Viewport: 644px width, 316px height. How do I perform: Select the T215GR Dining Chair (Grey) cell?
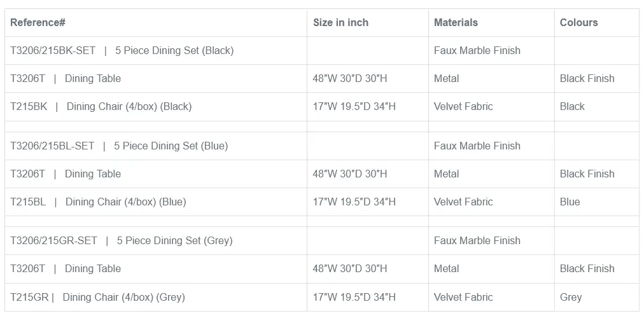pos(97,297)
